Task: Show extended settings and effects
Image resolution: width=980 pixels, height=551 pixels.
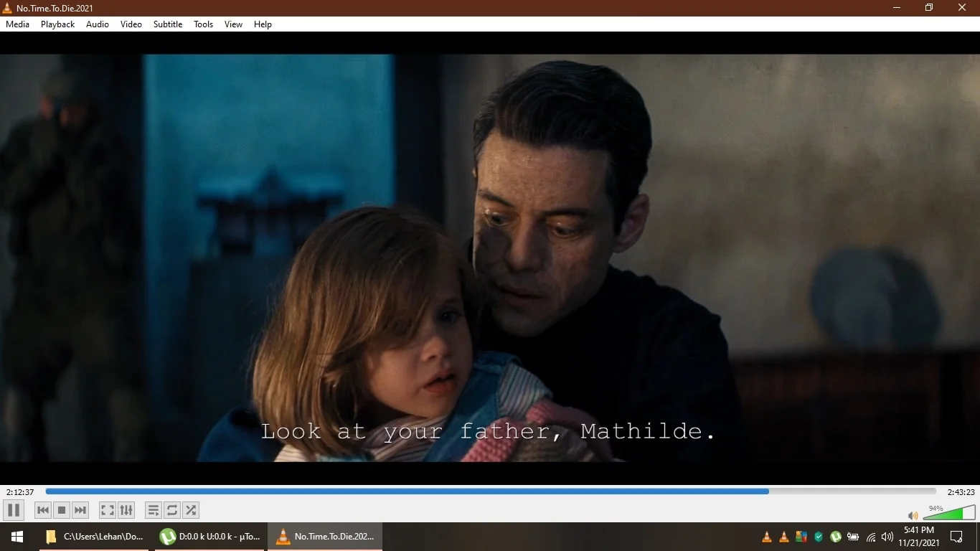Action: click(126, 510)
